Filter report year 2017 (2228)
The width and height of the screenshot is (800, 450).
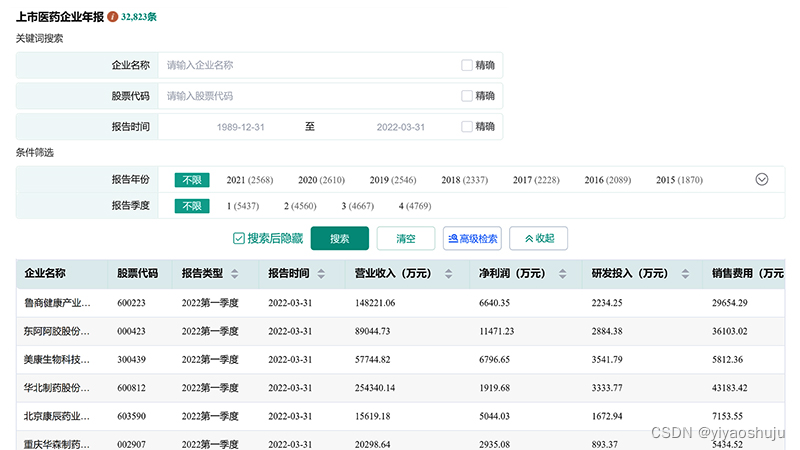pos(536,180)
